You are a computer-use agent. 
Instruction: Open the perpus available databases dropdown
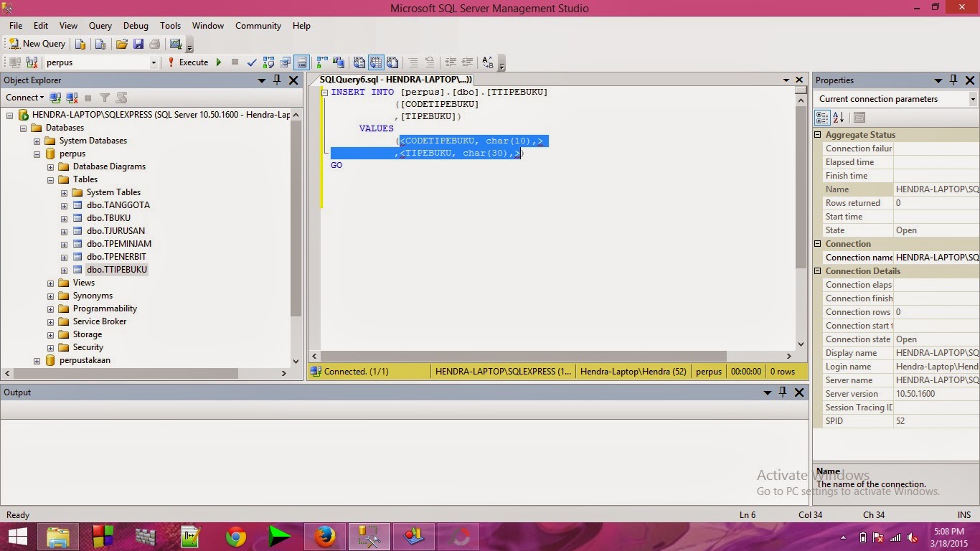coord(154,62)
